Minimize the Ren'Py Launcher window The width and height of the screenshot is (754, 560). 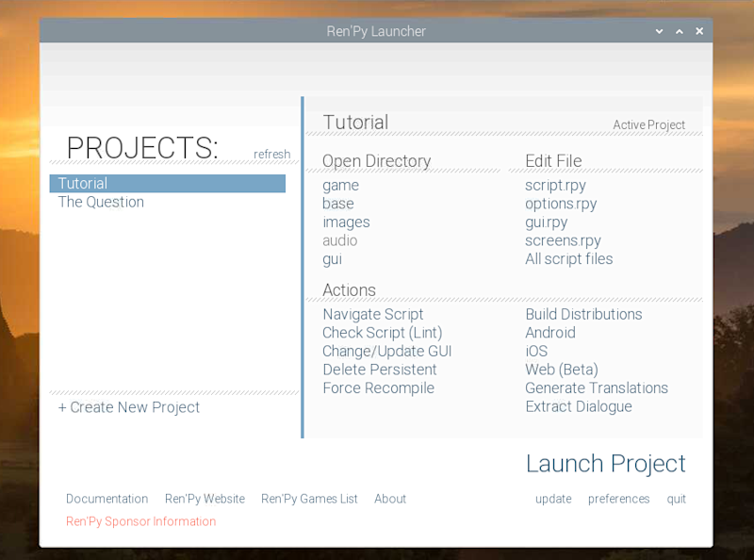click(x=659, y=31)
